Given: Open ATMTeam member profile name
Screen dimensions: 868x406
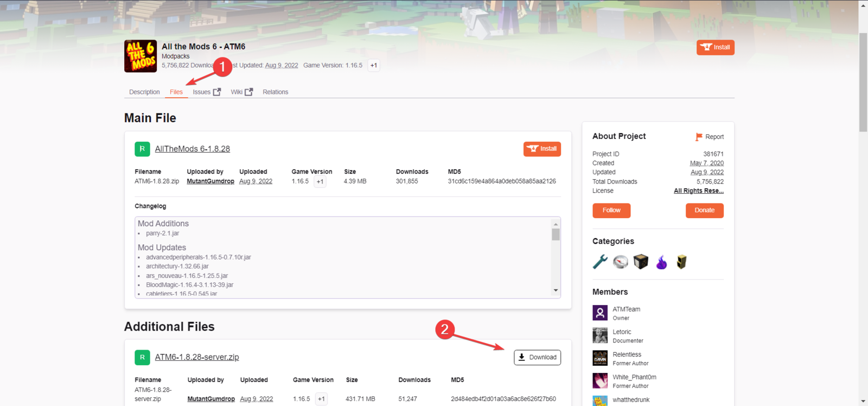Looking at the screenshot, I should (x=627, y=309).
